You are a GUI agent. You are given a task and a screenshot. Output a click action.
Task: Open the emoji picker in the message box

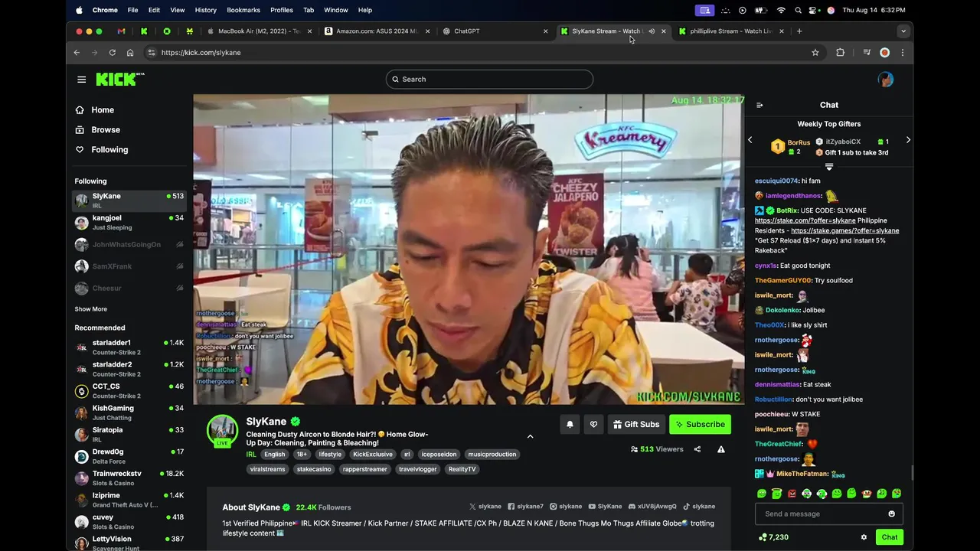tap(891, 514)
